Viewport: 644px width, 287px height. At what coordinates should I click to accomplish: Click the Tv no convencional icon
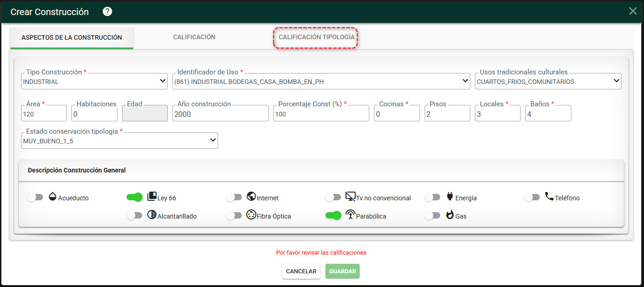[x=351, y=197]
